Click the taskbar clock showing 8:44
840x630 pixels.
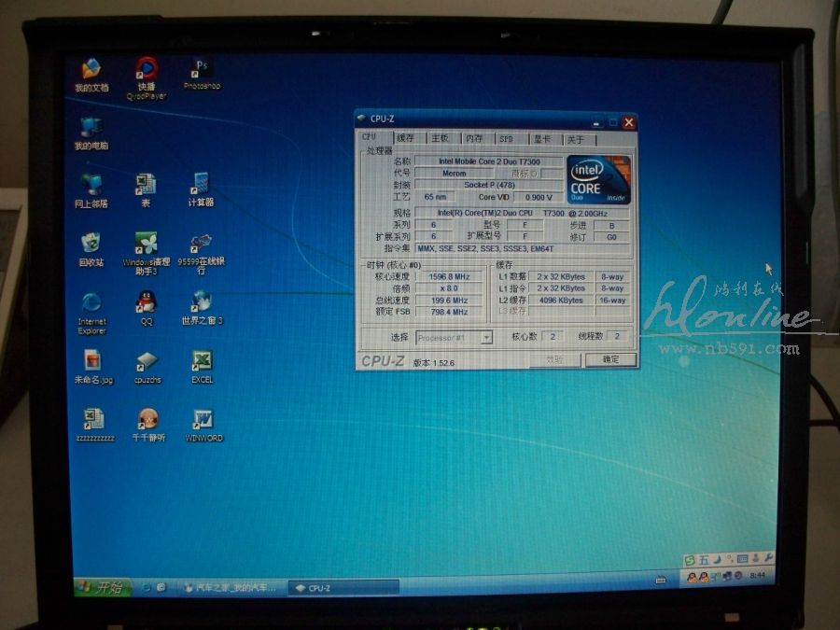click(x=758, y=575)
